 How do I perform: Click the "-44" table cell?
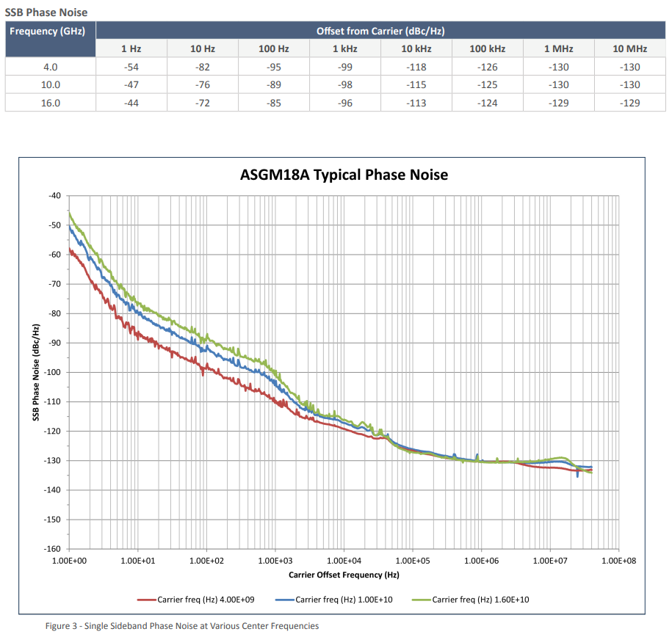131,103
